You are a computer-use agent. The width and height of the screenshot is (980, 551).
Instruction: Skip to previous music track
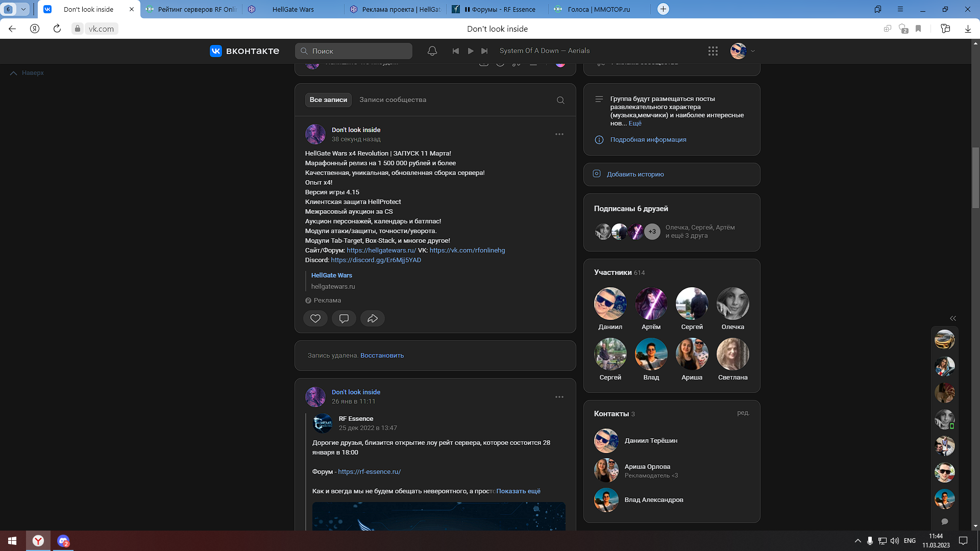456,51
